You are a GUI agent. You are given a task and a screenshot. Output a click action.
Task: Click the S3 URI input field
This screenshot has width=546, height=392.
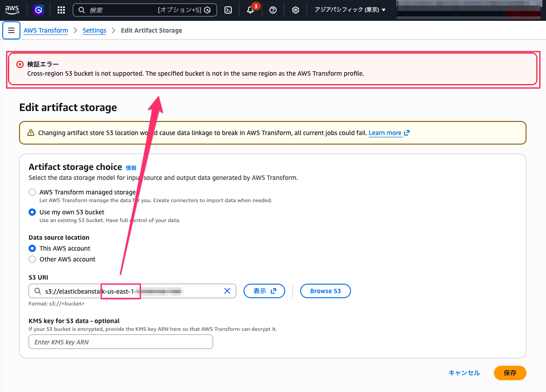tap(132, 291)
